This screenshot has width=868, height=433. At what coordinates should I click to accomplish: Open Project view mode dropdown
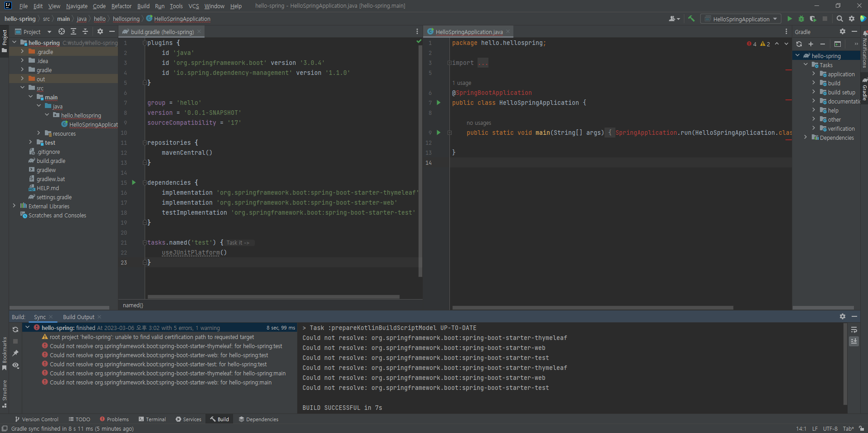pyautogui.click(x=34, y=32)
